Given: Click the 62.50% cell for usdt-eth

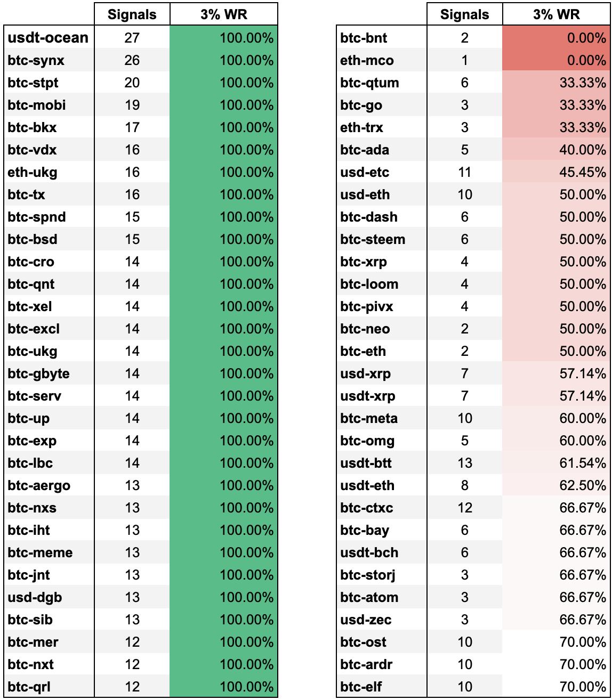Looking at the screenshot, I should 556,485.
